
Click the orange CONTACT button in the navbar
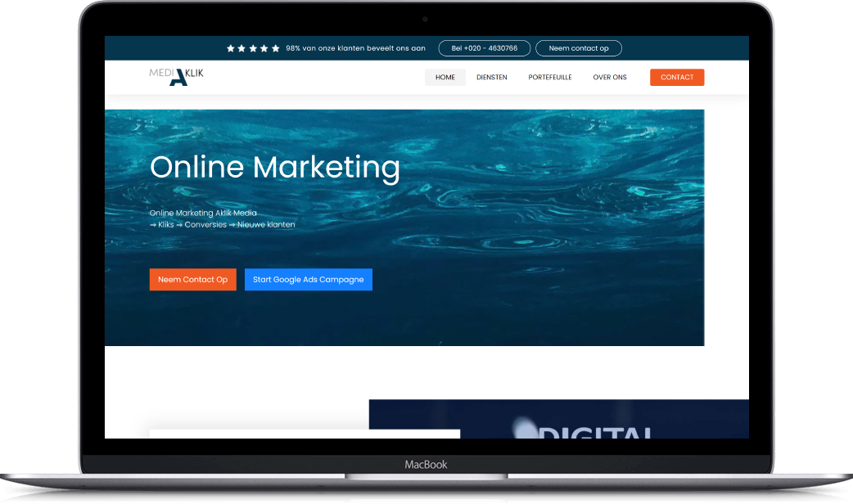coord(677,78)
